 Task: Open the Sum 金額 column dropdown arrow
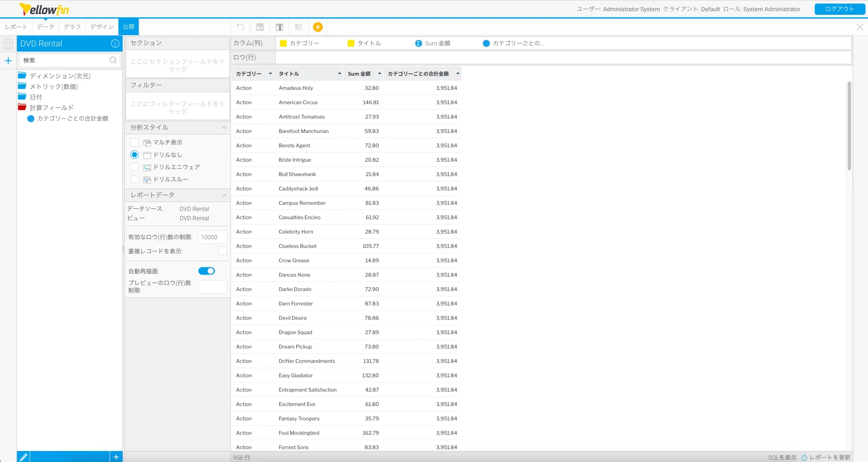click(379, 73)
